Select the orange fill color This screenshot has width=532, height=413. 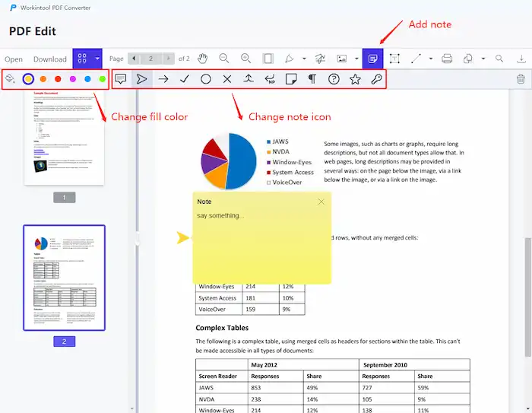(x=43, y=79)
